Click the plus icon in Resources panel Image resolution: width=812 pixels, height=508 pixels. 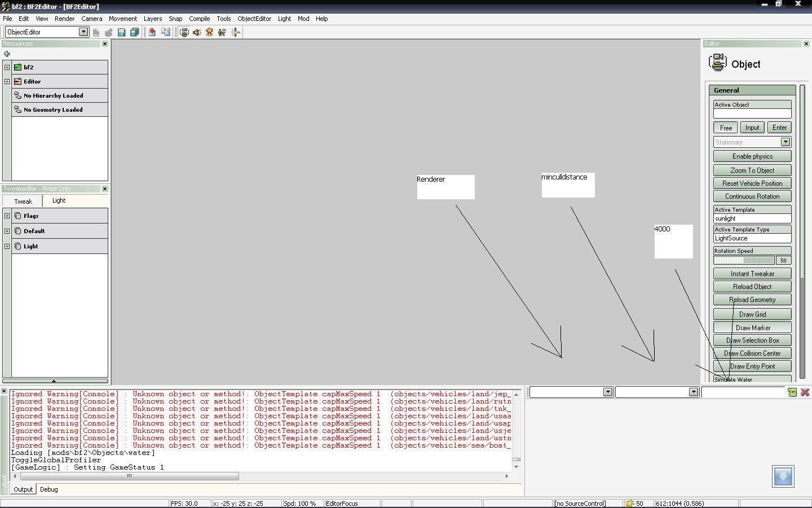7,54
